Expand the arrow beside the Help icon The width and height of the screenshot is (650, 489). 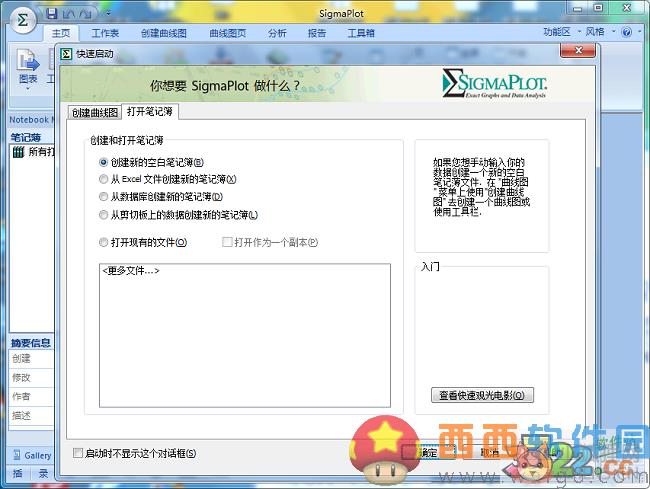(x=638, y=31)
